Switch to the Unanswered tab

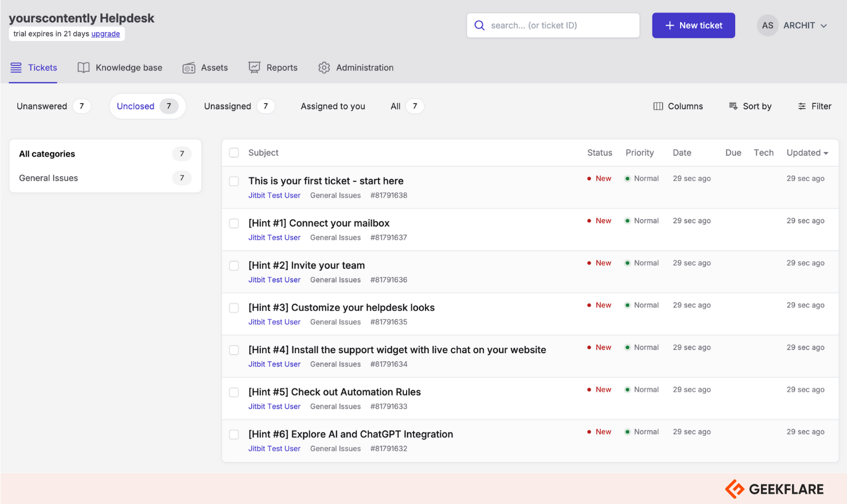click(x=42, y=106)
